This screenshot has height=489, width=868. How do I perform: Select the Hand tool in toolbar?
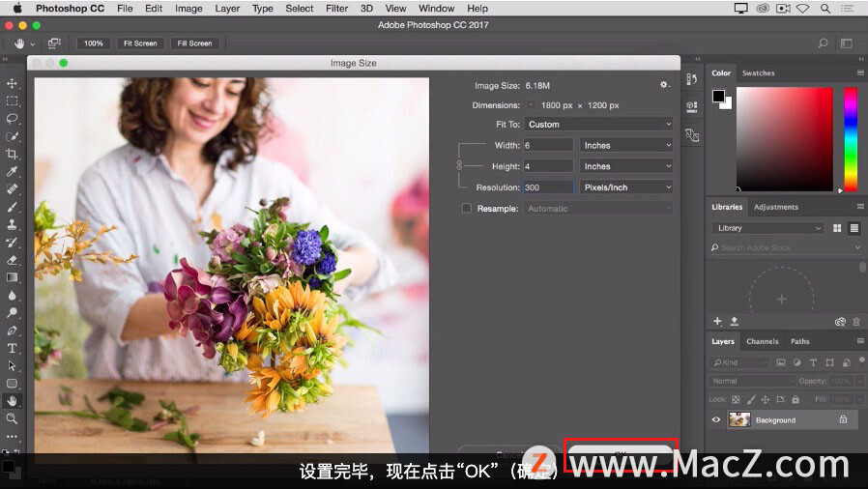[12, 401]
